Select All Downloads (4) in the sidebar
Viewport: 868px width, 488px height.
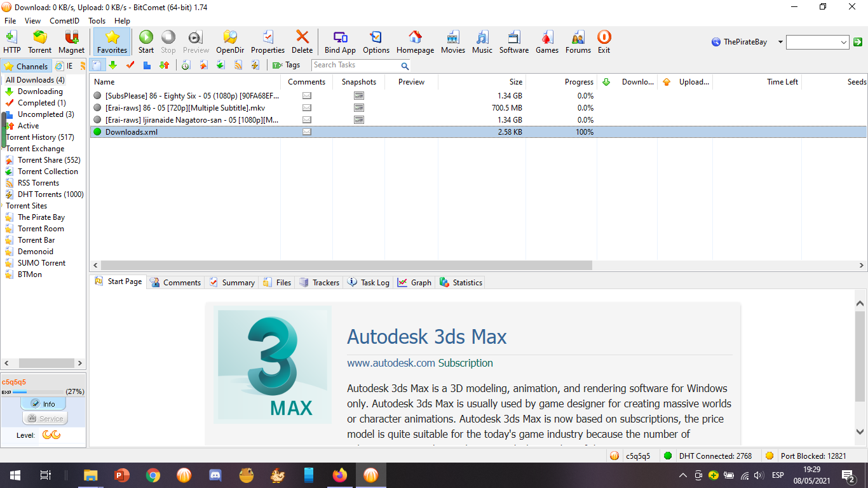pyautogui.click(x=35, y=80)
